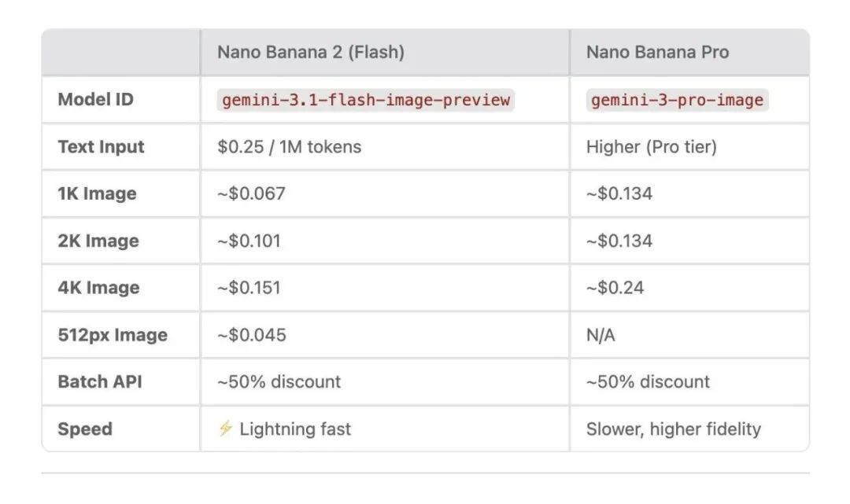Image resolution: width=850 pixels, height=504 pixels.
Task: Click the Lightning fast text
Action: [295, 429]
